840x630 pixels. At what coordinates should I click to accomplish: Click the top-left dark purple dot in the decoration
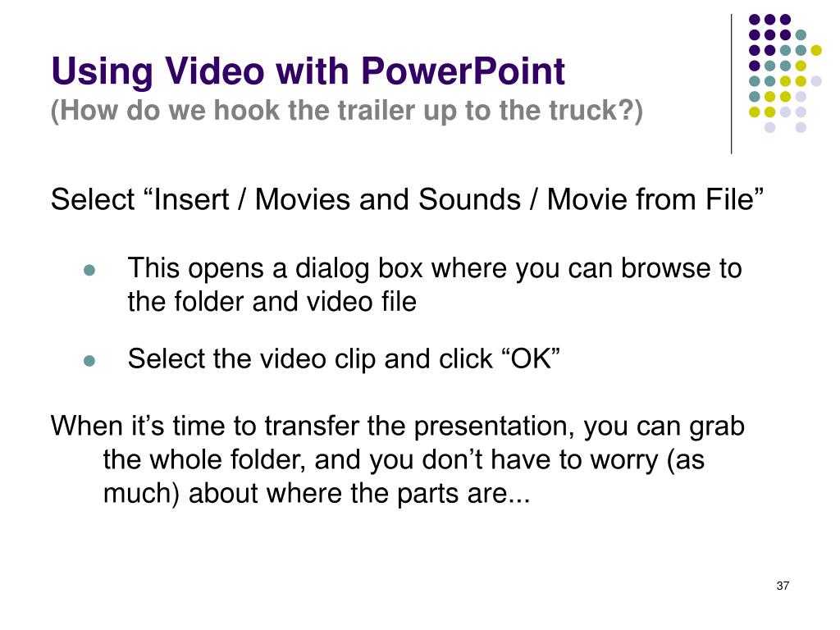[x=755, y=20]
